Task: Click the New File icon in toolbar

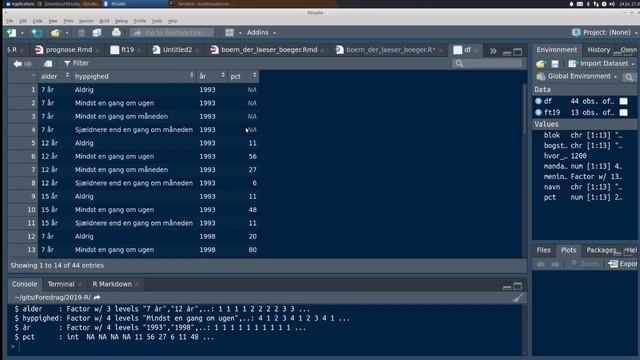Action: tap(11, 33)
